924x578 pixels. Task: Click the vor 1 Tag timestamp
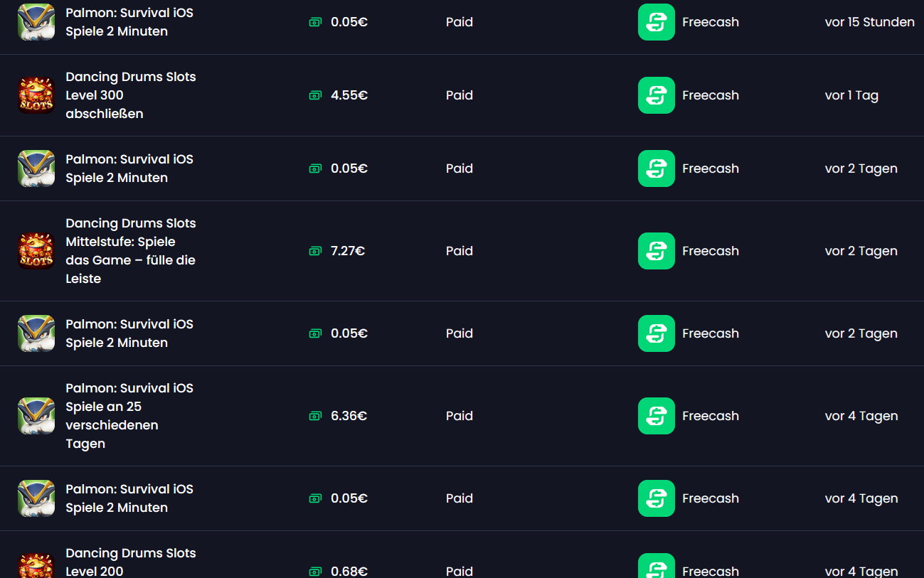point(852,95)
